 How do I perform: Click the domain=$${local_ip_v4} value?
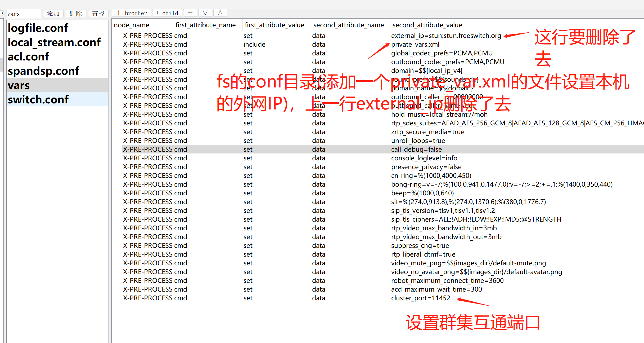(427, 71)
